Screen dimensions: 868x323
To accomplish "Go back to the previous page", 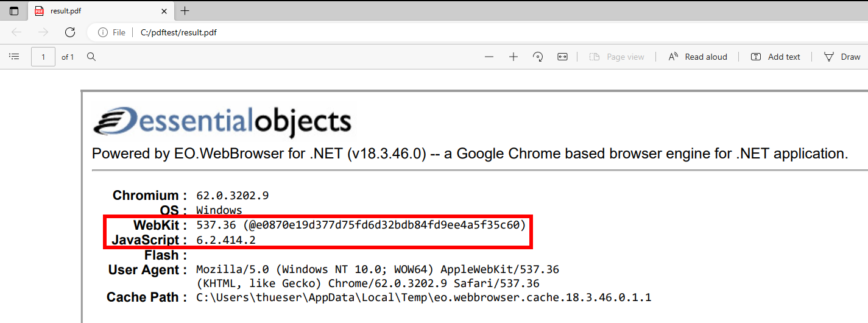I will click(16, 32).
